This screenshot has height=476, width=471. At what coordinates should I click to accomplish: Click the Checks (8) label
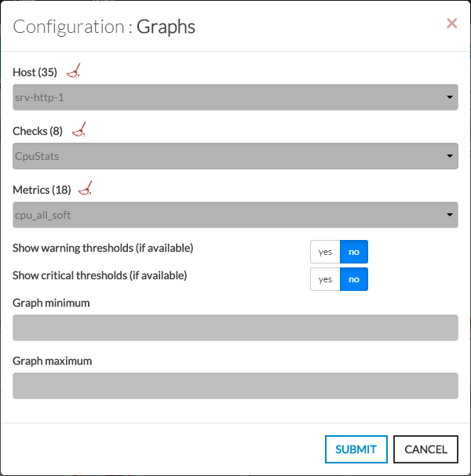click(38, 131)
